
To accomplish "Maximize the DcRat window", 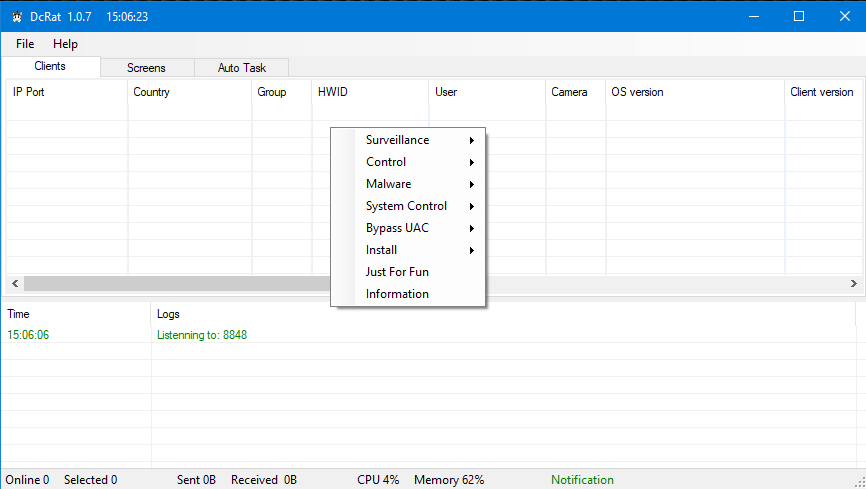I will [799, 17].
